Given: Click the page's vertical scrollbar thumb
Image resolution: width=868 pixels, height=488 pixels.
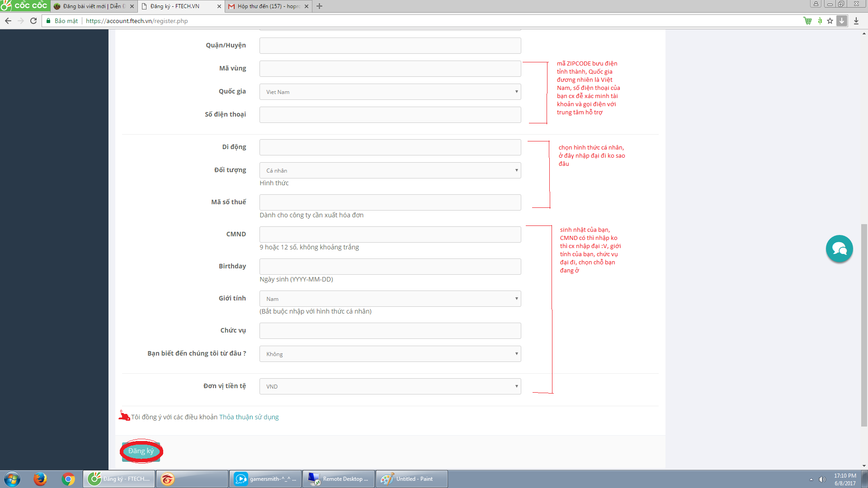Looking at the screenshot, I should click(x=864, y=325).
